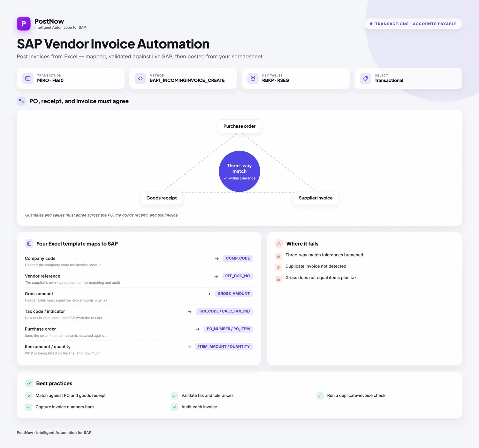Click the within tolerance label in circle
Screen dimensions: 479x448
click(x=242, y=178)
